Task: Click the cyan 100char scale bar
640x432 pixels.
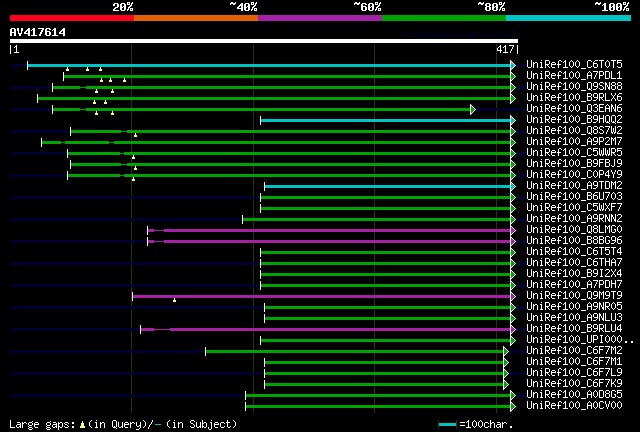Action: (447, 425)
